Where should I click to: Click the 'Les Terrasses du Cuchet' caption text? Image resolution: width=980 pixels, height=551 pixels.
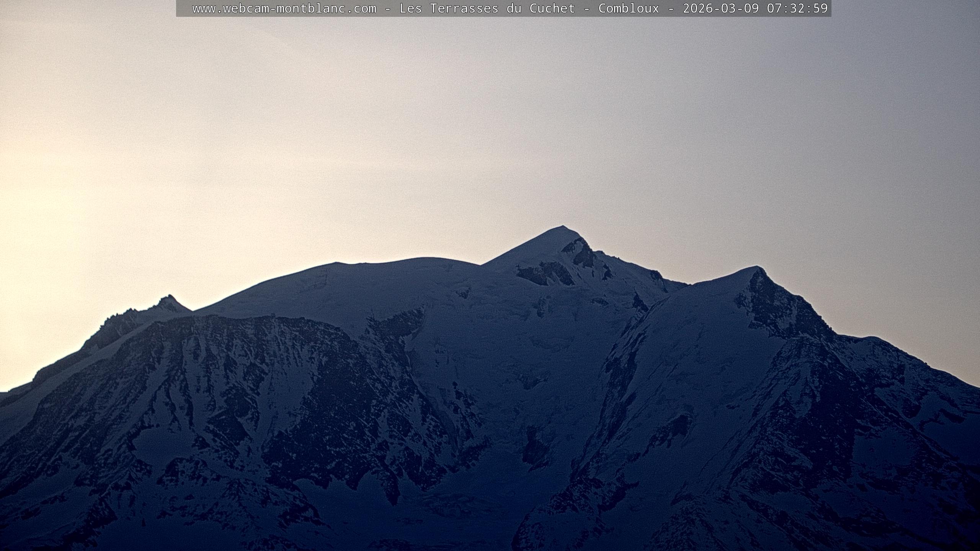(487, 8)
